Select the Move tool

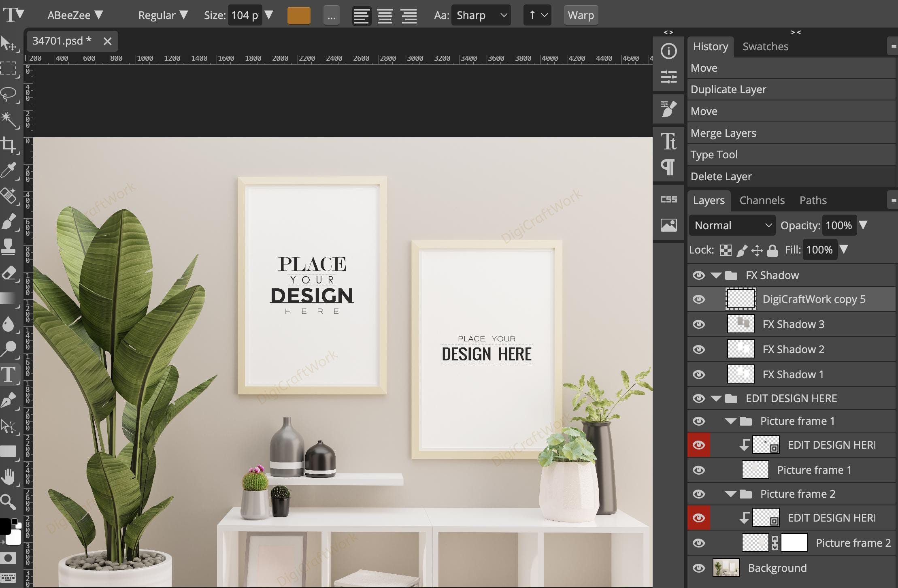point(9,43)
